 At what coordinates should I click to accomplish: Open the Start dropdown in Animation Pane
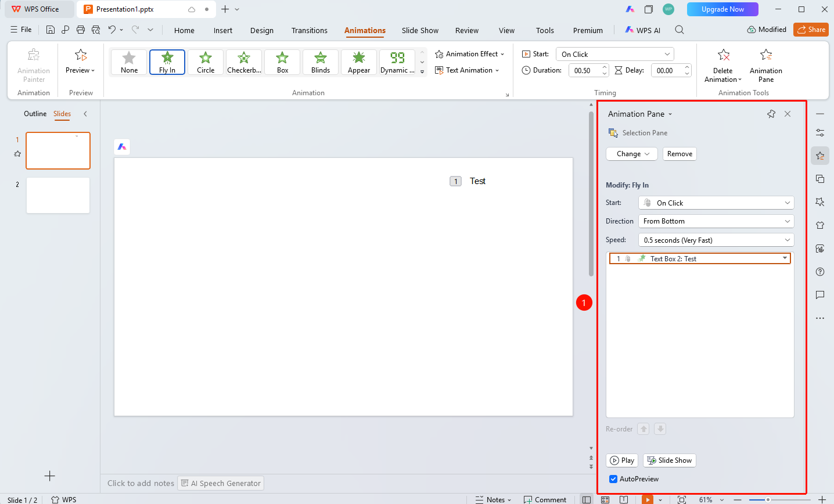(716, 203)
